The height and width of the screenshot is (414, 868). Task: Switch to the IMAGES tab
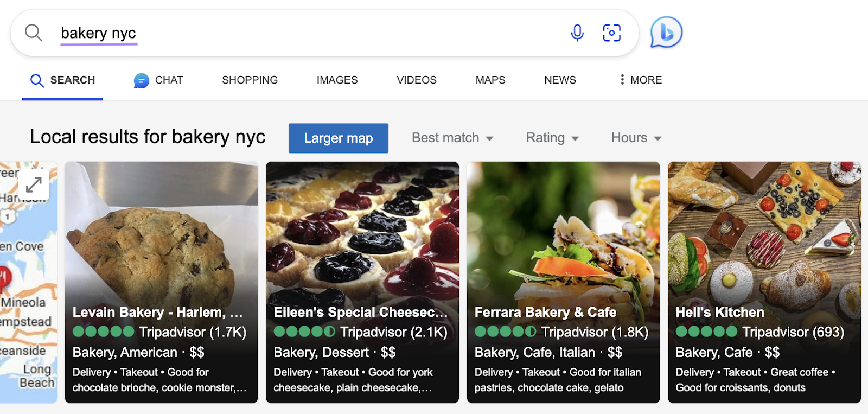tap(336, 80)
